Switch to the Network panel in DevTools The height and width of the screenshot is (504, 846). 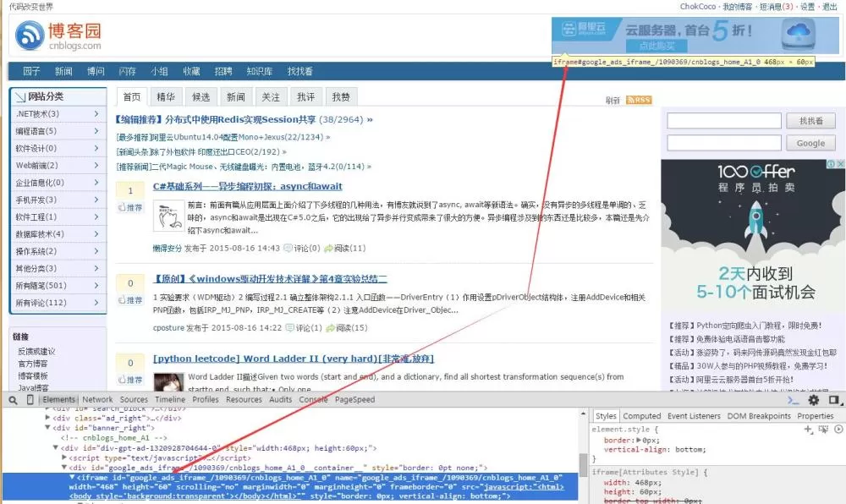pyautogui.click(x=97, y=399)
